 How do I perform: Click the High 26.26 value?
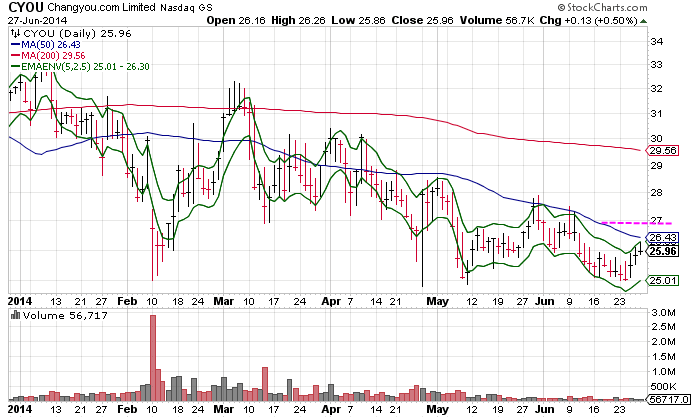tap(298, 20)
